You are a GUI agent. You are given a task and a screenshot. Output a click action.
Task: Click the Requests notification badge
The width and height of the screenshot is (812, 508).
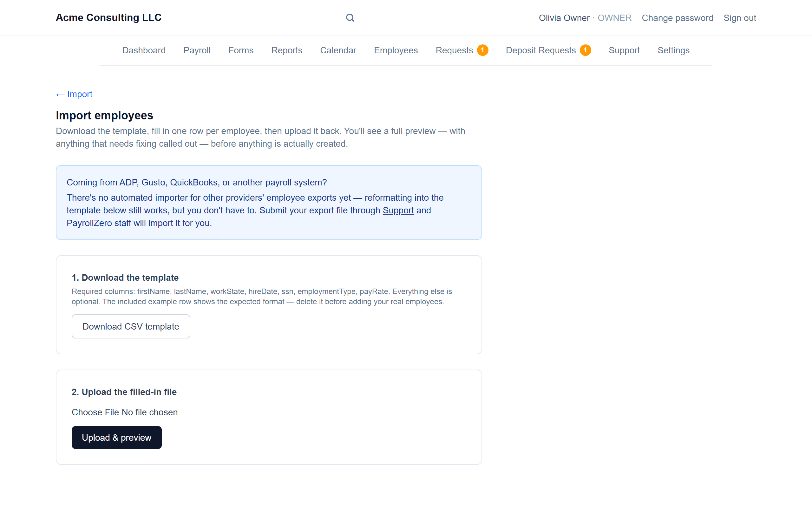click(482, 50)
